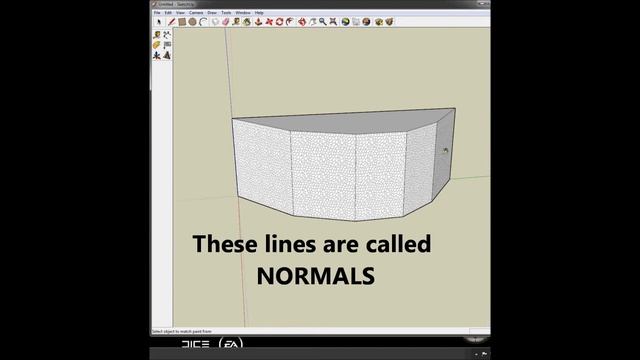Screen dimensions: 640x360
Task: Select the Zoom magnifier tool
Action: point(323,22)
